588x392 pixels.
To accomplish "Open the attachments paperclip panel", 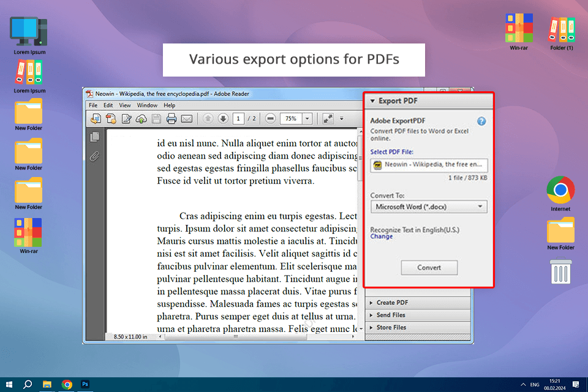I will (94, 156).
